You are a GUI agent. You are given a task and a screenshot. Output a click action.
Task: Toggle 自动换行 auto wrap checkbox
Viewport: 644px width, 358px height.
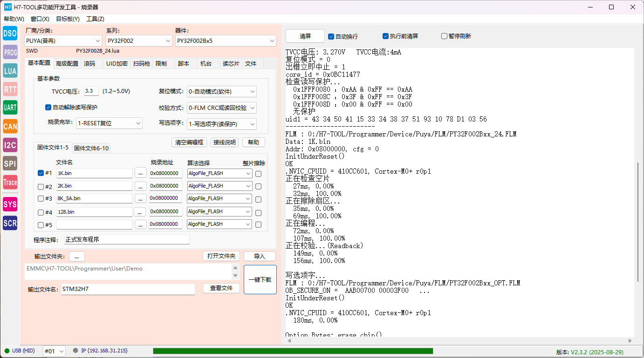(x=331, y=36)
